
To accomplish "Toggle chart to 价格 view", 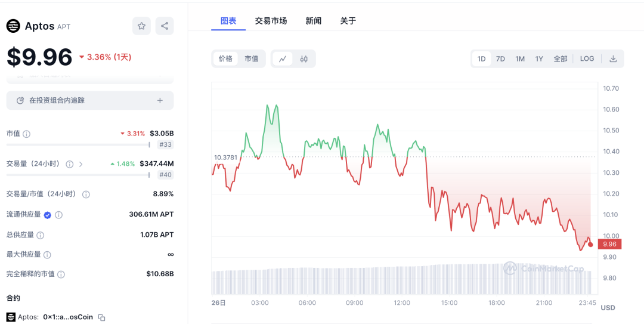I will point(225,59).
